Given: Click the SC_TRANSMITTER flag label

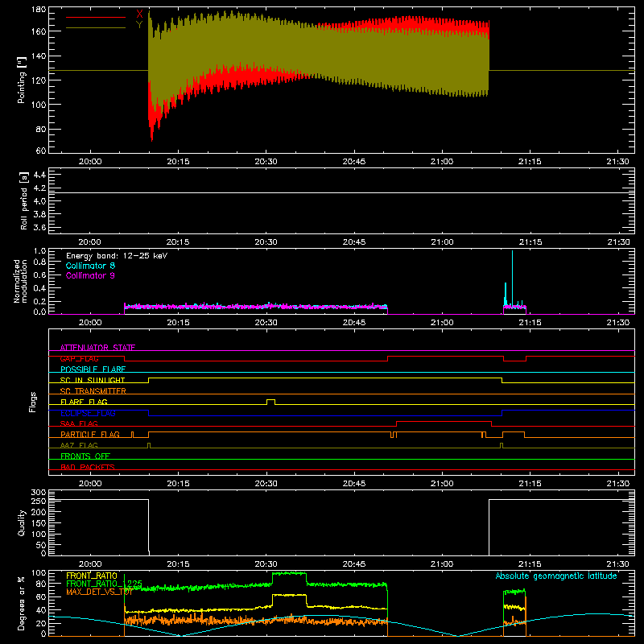Looking at the screenshot, I should click(x=93, y=391).
